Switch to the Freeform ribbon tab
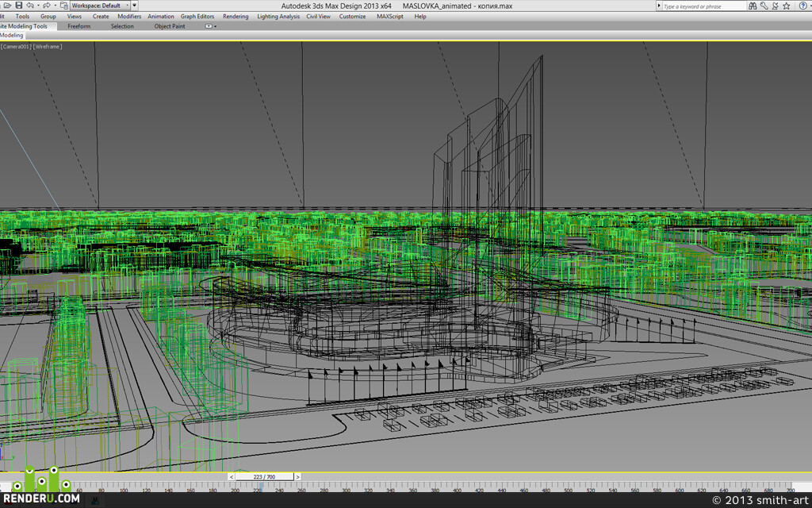The width and height of the screenshot is (812, 508). [x=79, y=26]
